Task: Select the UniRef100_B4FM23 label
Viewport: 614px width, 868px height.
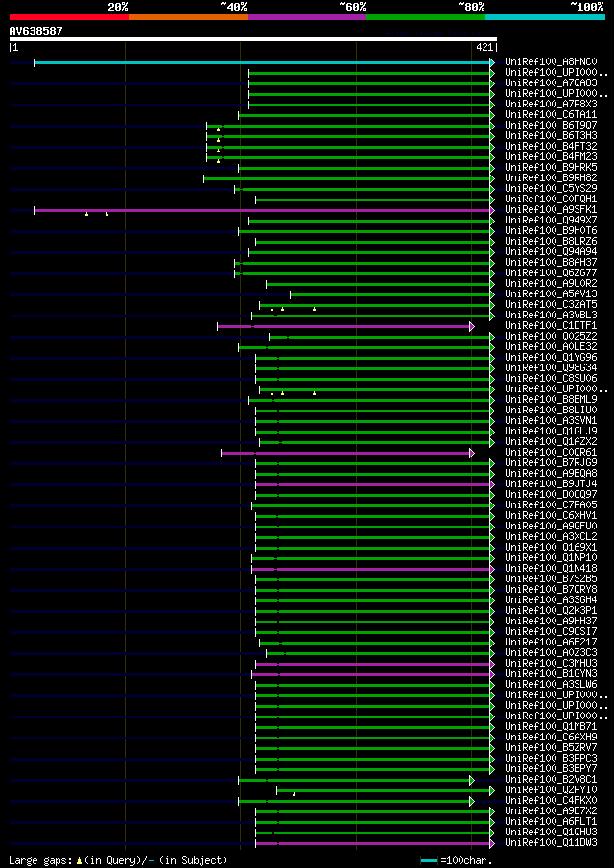Action: pos(551,156)
